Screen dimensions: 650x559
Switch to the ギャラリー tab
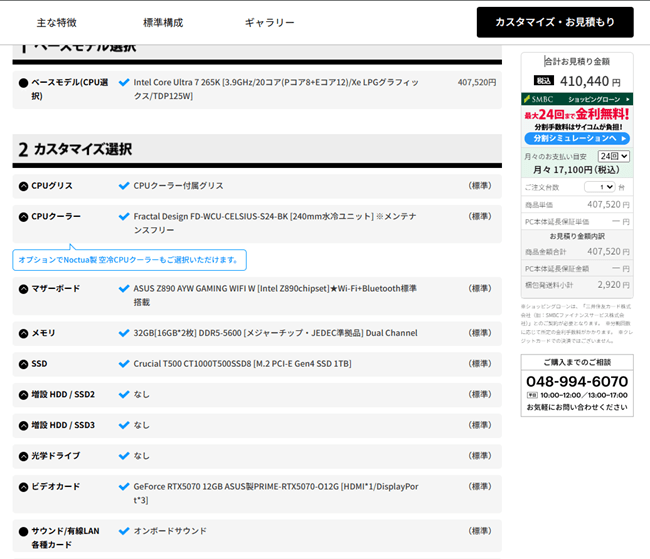pyautogui.click(x=269, y=22)
